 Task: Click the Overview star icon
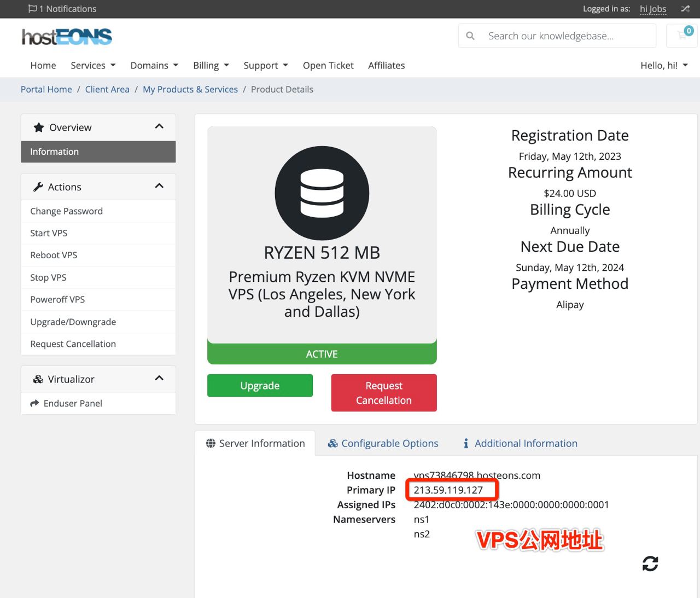[38, 127]
